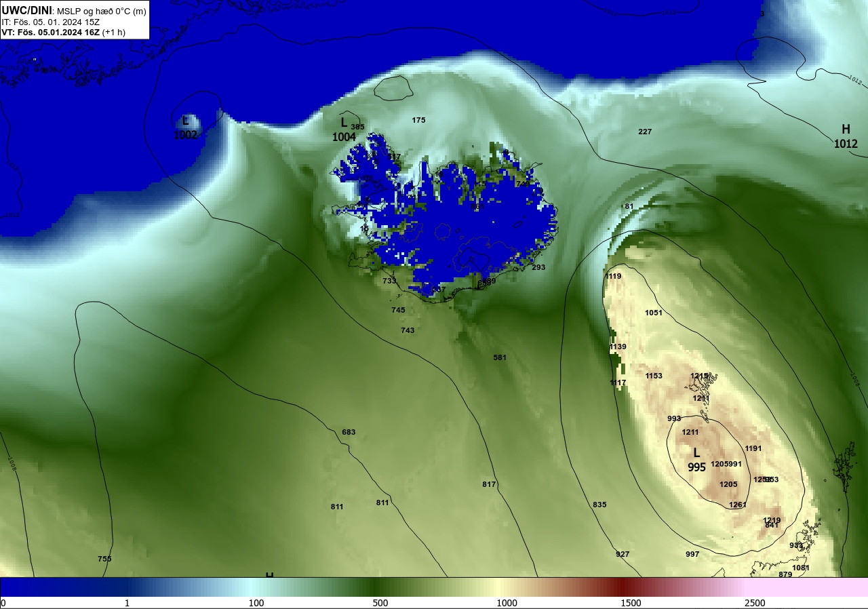
Task: Click the 817 height value
Action: 489,484
